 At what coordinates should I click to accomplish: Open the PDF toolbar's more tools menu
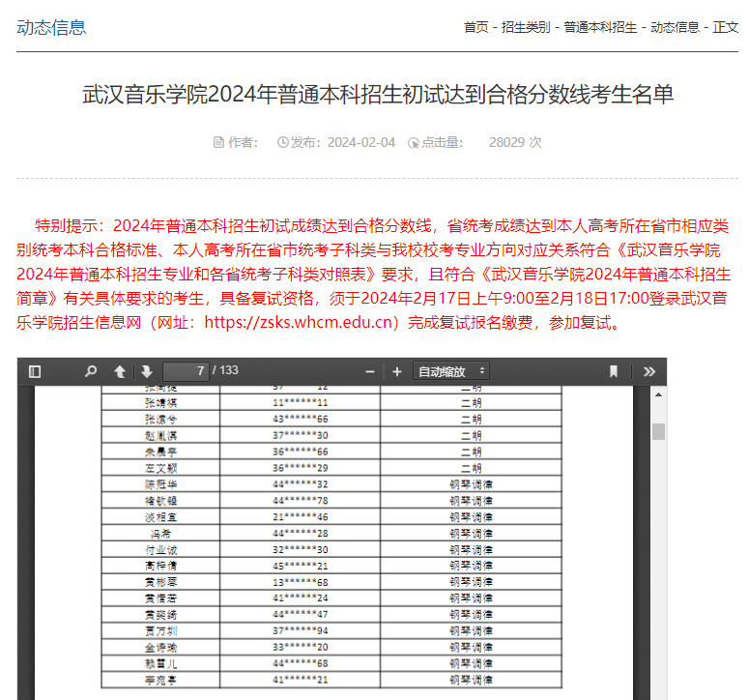[x=648, y=371]
